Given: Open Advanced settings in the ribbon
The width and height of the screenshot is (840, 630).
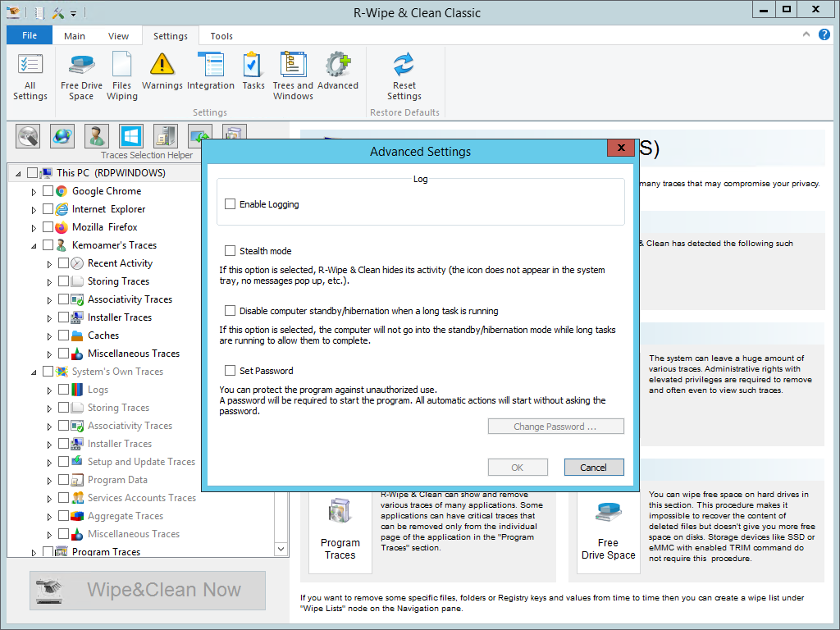Looking at the screenshot, I should tap(337, 71).
